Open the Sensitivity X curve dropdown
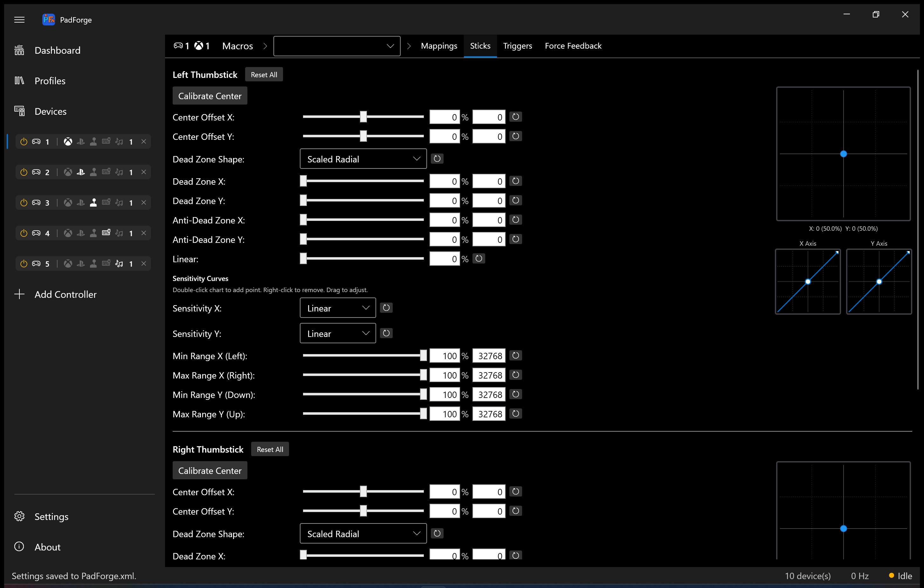This screenshot has height=588, width=924. [x=337, y=308]
